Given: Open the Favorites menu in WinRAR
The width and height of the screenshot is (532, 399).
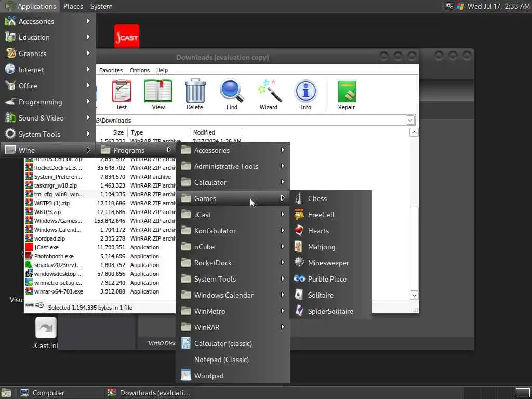Looking at the screenshot, I should 111,70.
